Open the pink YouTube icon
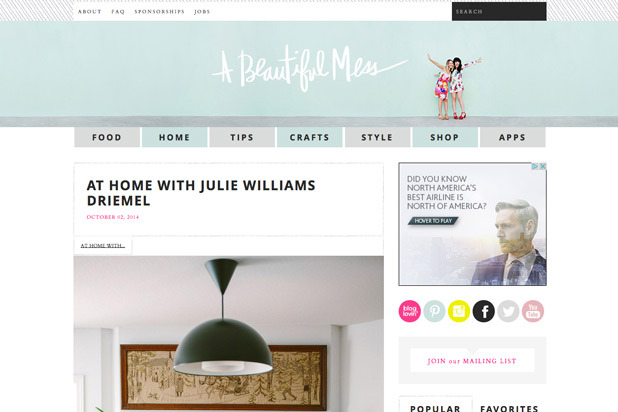 (x=533, y=311)
